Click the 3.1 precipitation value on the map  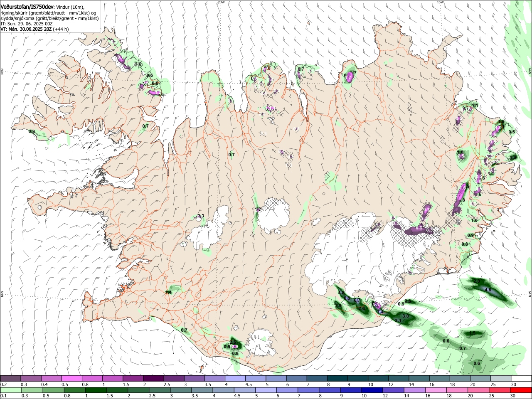398,320
